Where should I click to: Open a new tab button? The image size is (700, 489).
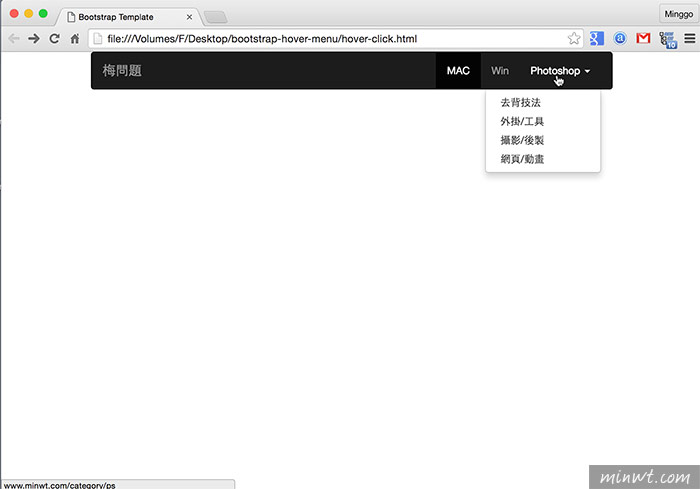click(216, 17)
